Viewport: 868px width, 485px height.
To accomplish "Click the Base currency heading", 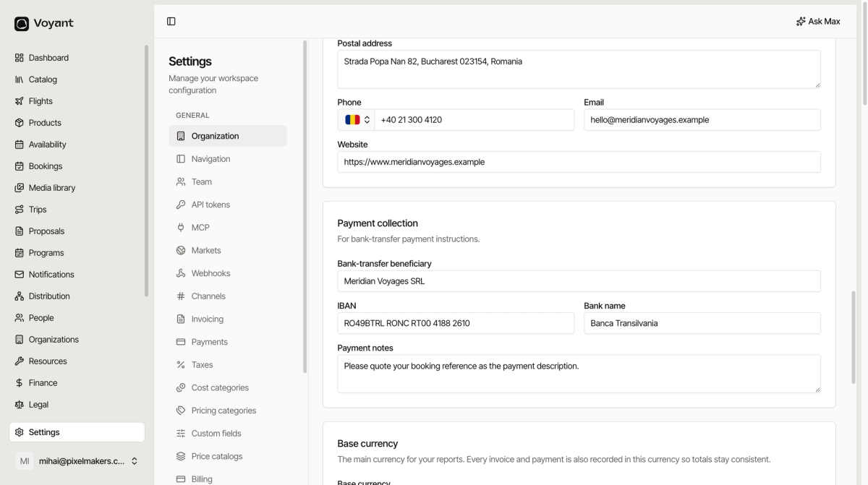I will click(367, 444).
